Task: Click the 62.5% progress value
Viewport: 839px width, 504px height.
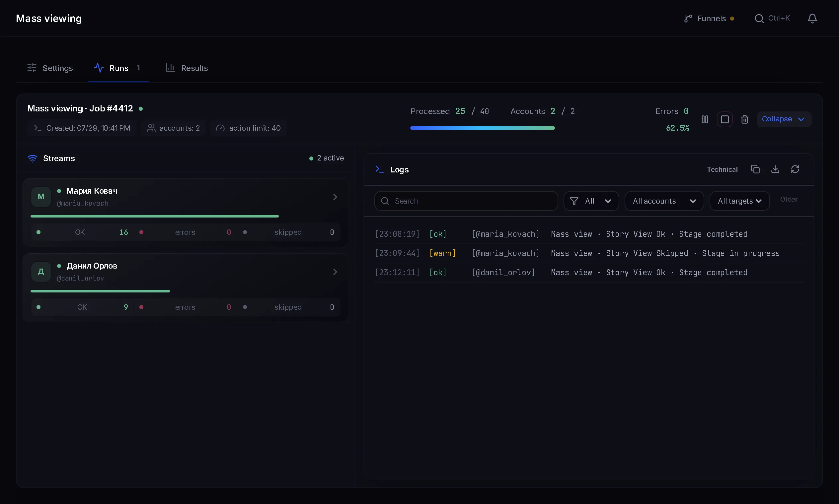Action: pos(677,128)
